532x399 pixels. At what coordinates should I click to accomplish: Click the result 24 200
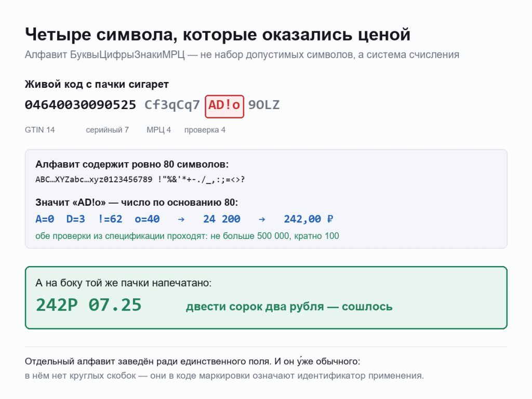tap(222, 219)
